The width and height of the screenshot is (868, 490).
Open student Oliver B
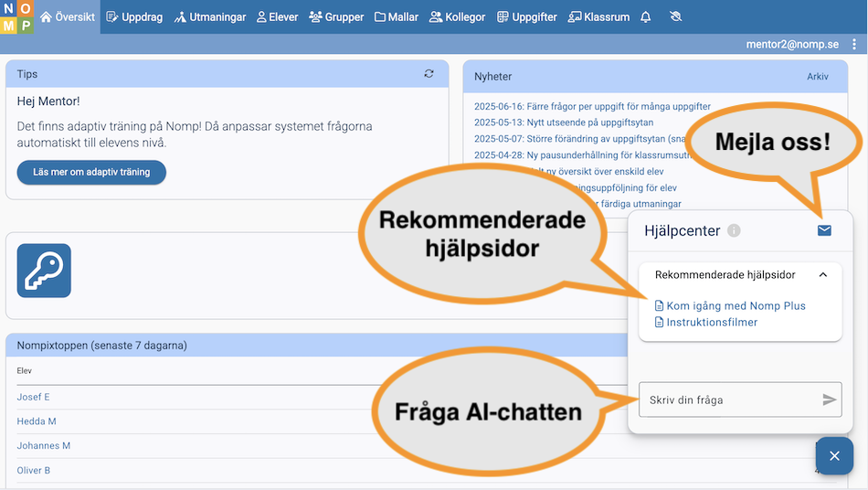pyautogui.click(x=33, y=470)
